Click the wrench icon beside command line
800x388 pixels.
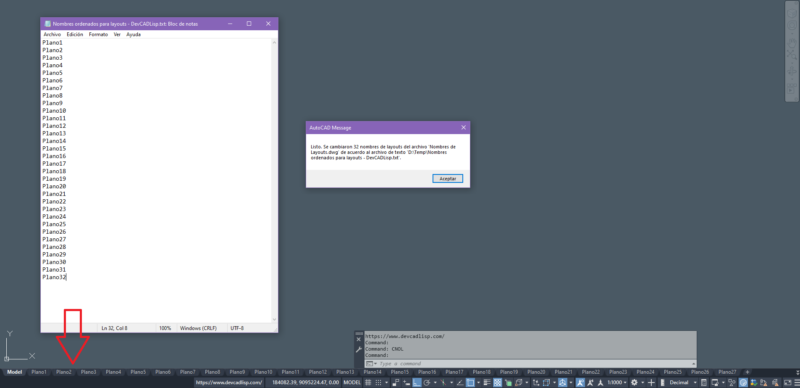click(x=359, y=350)
